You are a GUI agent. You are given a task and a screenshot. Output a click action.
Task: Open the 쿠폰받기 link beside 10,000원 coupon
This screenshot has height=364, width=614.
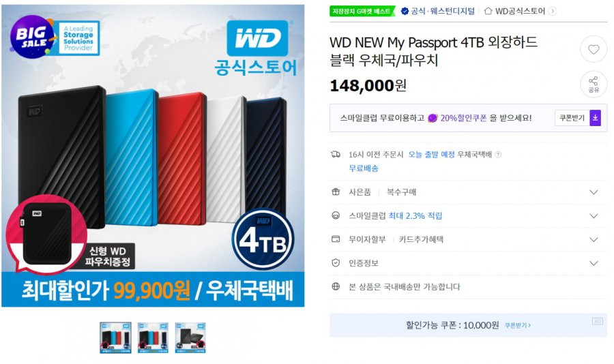(517, 326)
